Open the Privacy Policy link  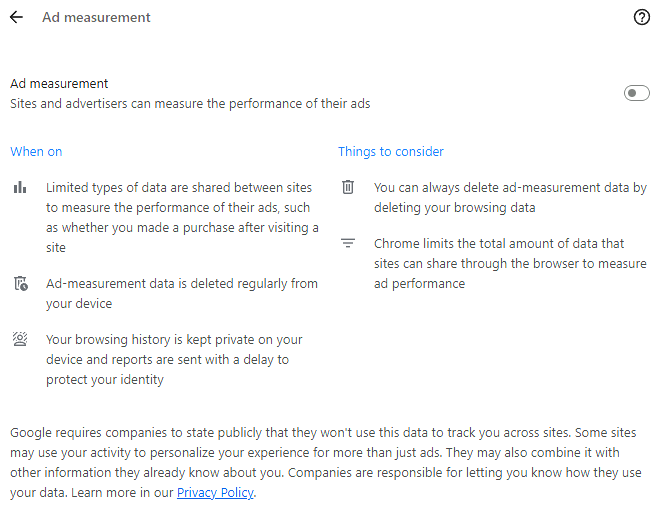coord(215,493)
